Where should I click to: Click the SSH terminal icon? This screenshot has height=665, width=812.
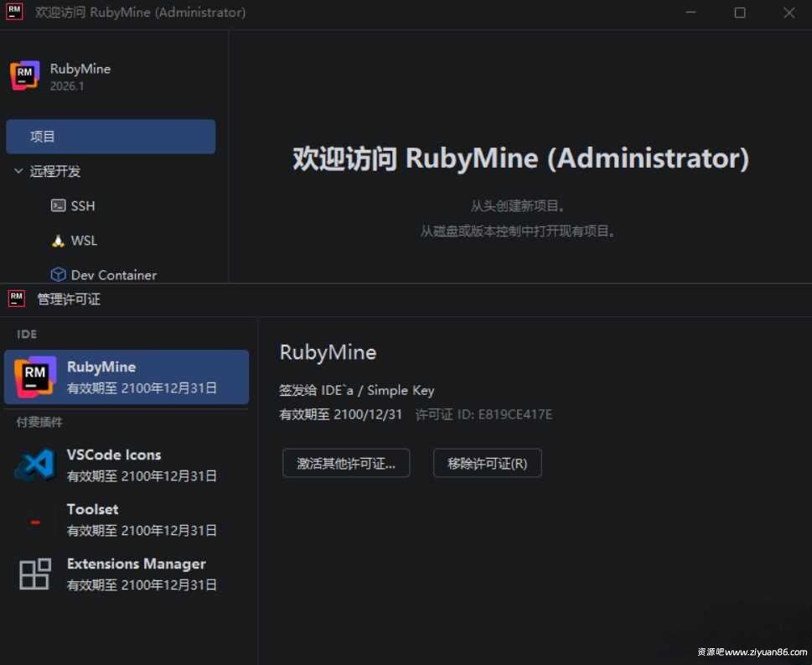tap(58, 205)
